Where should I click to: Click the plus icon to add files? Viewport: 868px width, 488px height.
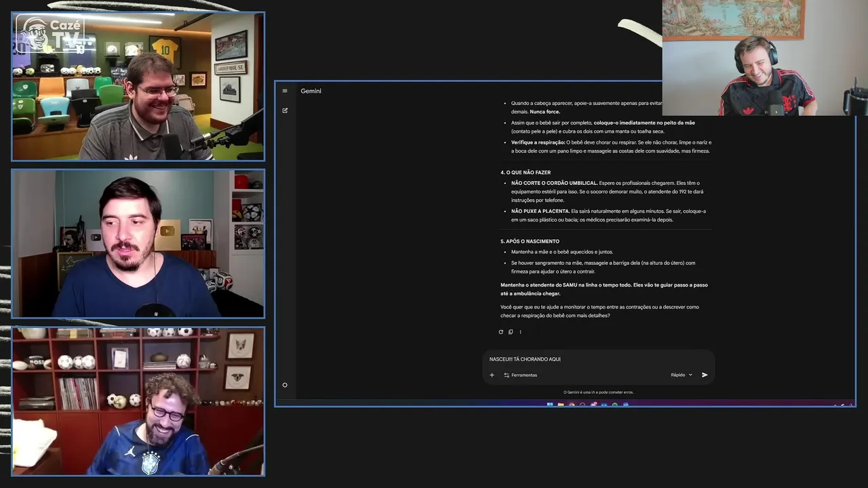492,375
